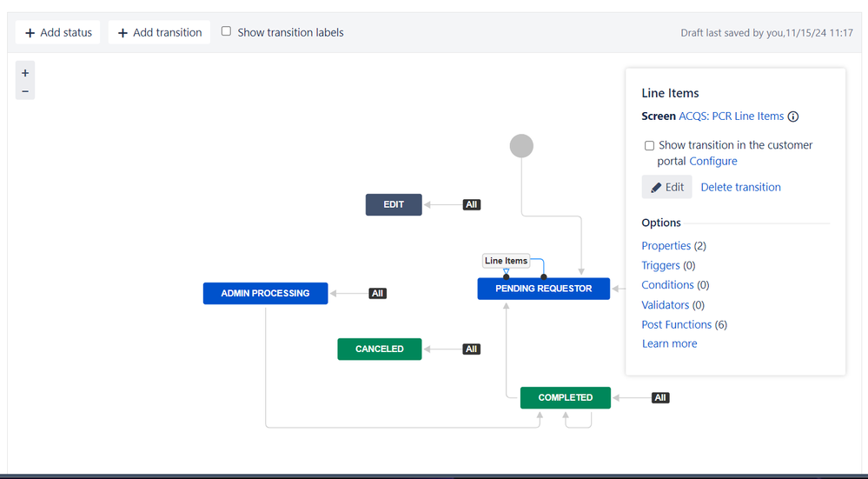
Task: Select the CANCELED status node
Action: click(379, 349)
